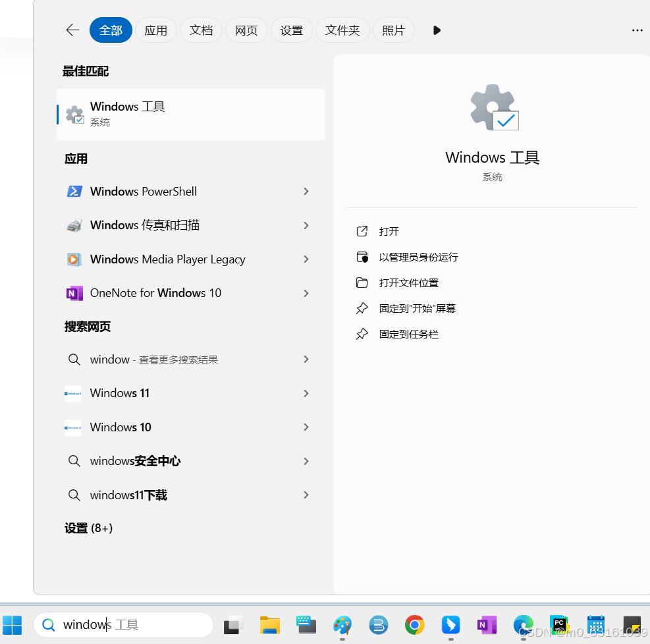Expand Windows Media Player Legacy chevron
This screenshot has height=644, width=650.
306,259
